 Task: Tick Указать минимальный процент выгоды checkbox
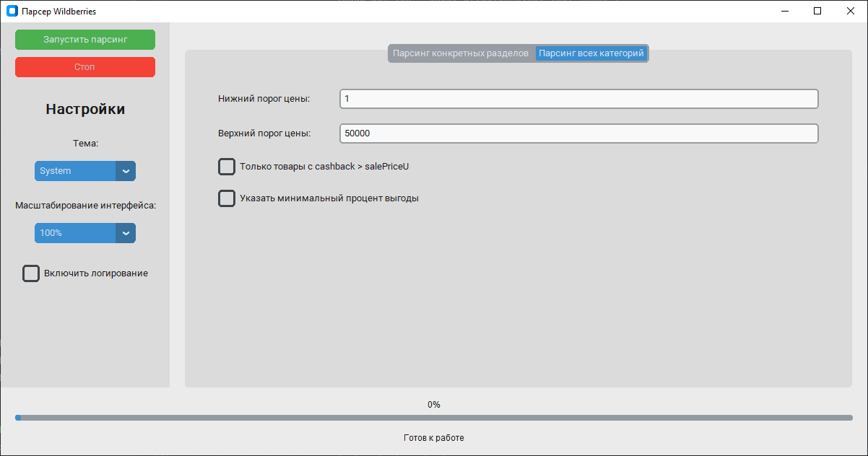coord(227,198)
